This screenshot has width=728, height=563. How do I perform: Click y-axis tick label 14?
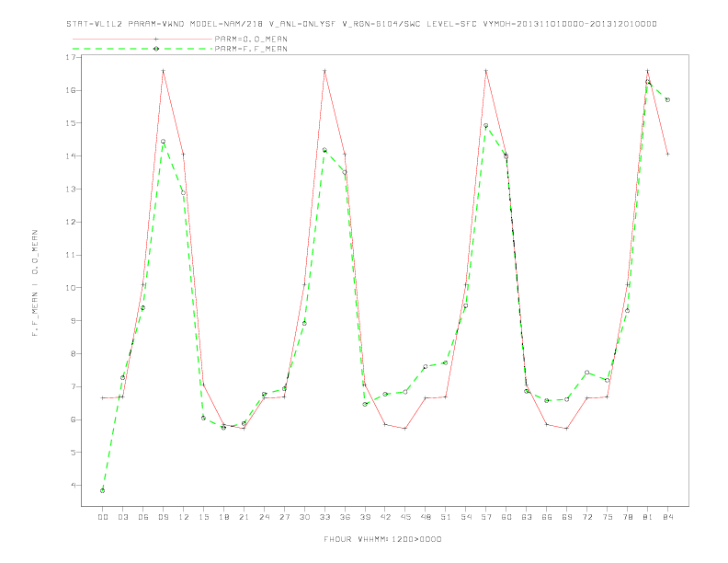tap(71, 156)
